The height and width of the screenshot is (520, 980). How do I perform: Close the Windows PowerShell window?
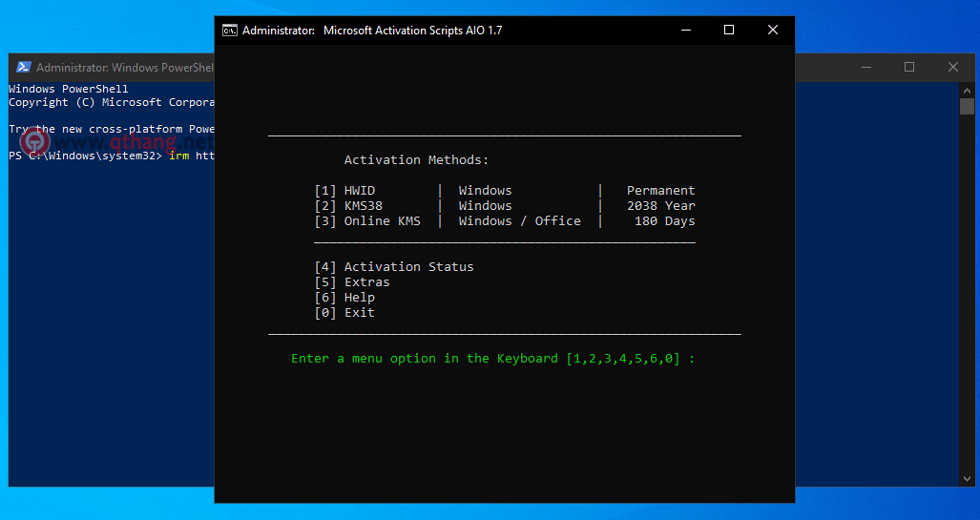click(952, 67)
